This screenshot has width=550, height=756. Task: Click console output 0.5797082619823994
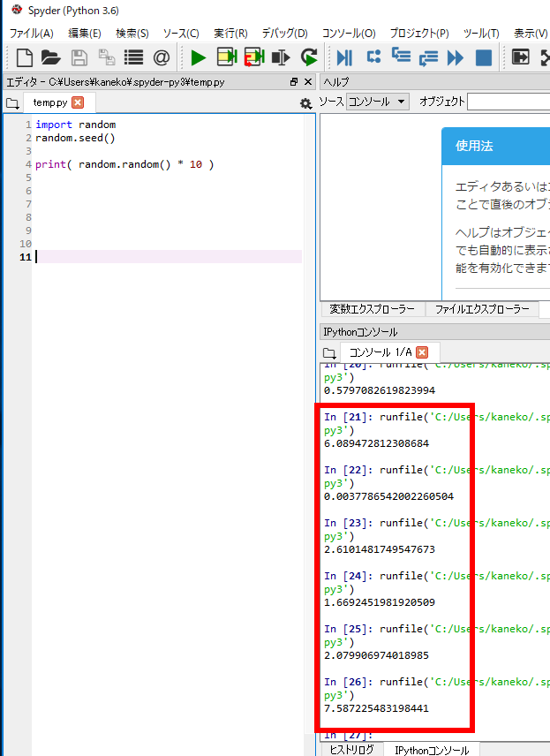tap(380, 390)
